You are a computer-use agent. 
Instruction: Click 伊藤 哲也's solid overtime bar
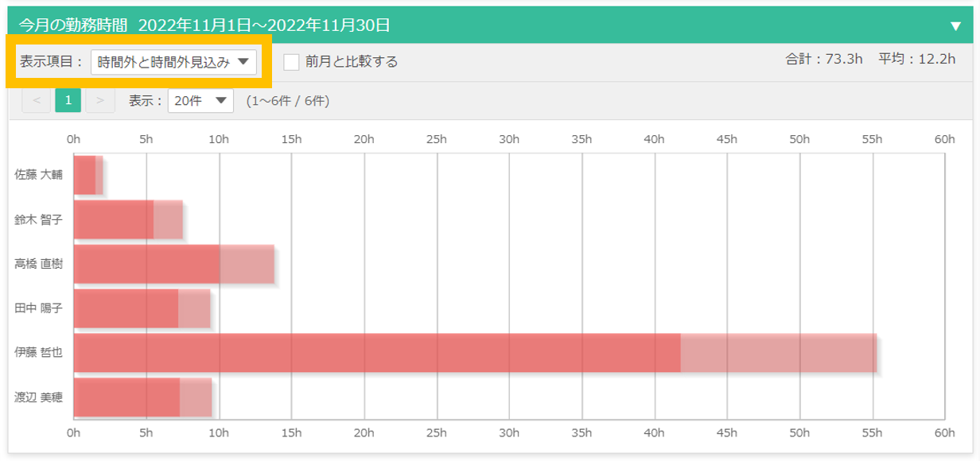pos(377,353)
